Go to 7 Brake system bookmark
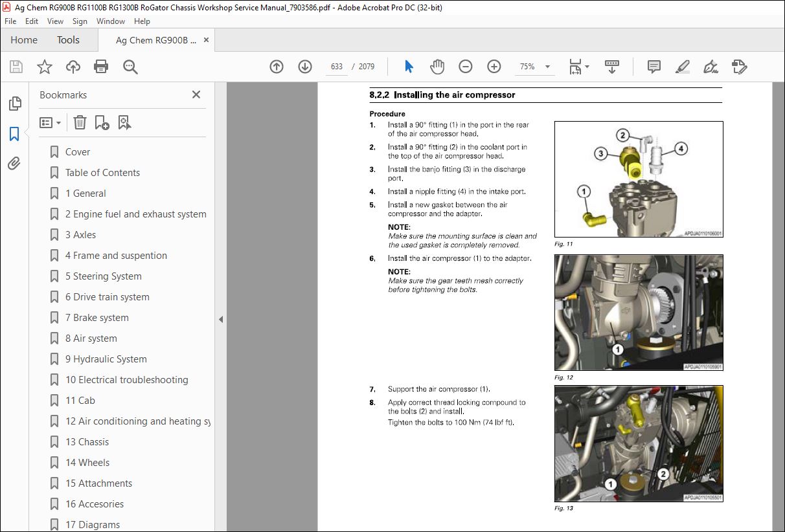This screenshot has height=532, width=785. point(97,318)
